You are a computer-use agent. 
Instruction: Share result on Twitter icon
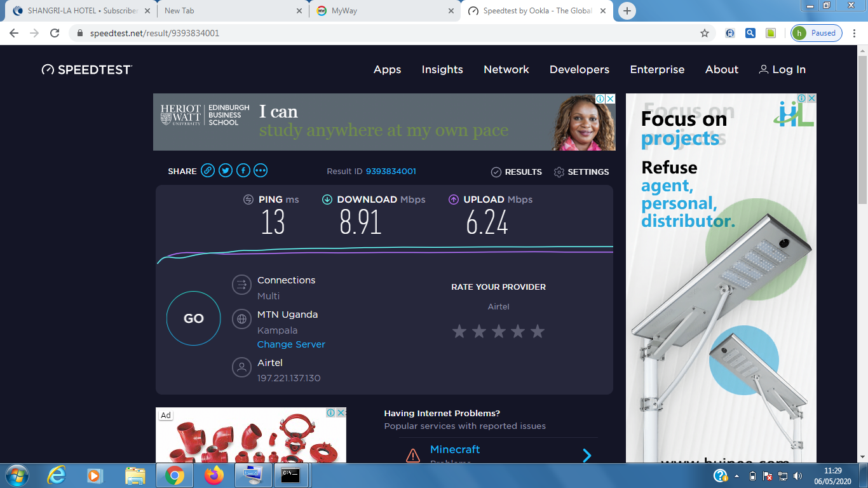[226, 170]
